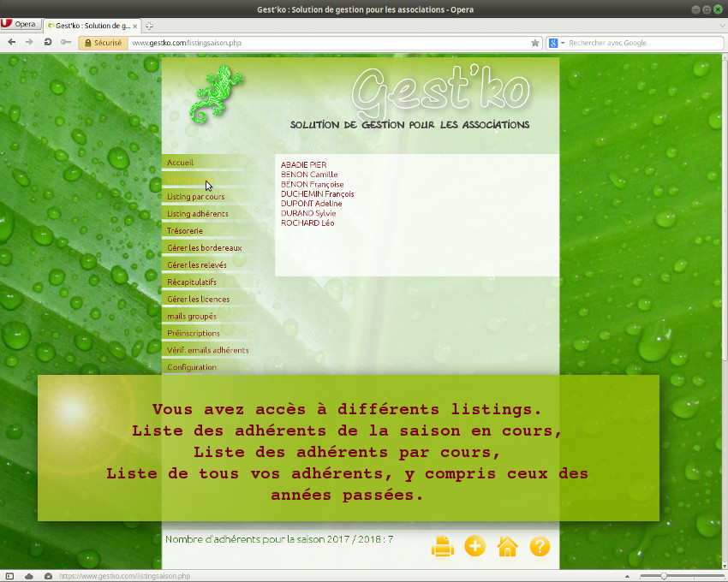Close the Gest'ko tab
This screenshot has height=582, width=728.
pyautogui.click(x=135, y=26)
